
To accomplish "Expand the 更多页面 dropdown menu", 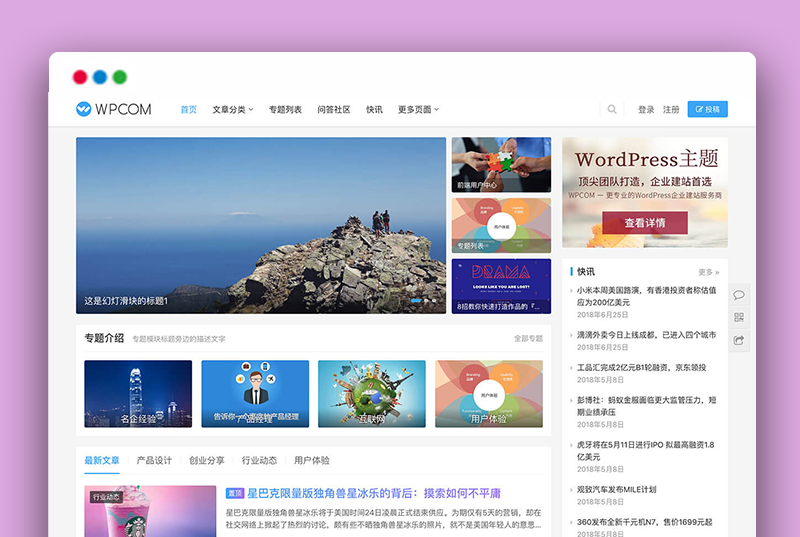I will [x=418, y=109].
